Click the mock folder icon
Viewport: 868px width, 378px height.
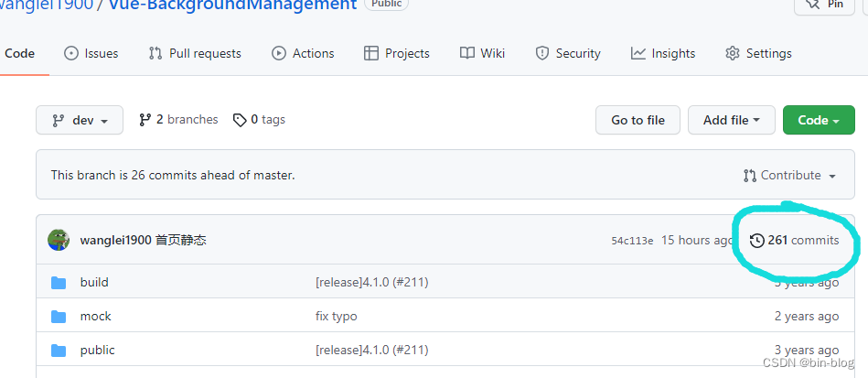coord(59,317)
